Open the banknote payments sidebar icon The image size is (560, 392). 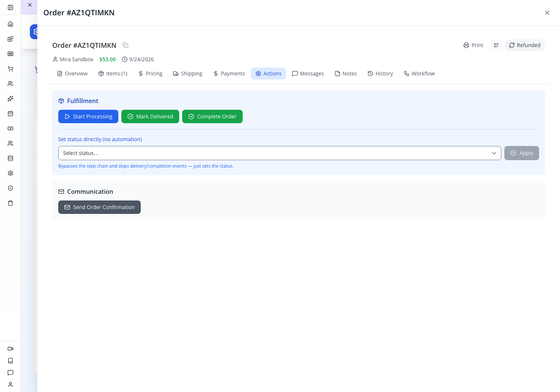click(10, 128)
